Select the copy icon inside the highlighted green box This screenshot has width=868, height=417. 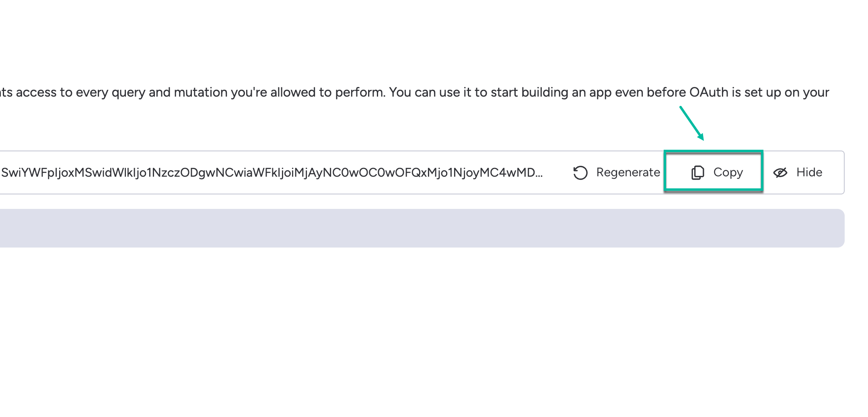697,172
